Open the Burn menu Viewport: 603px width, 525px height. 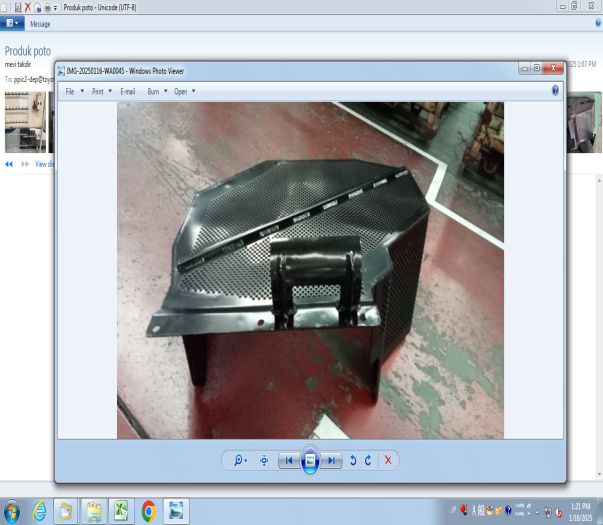click(153, 92)
